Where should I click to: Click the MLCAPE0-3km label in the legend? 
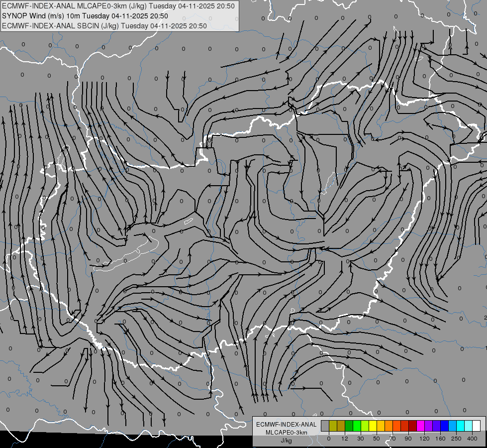286,433
